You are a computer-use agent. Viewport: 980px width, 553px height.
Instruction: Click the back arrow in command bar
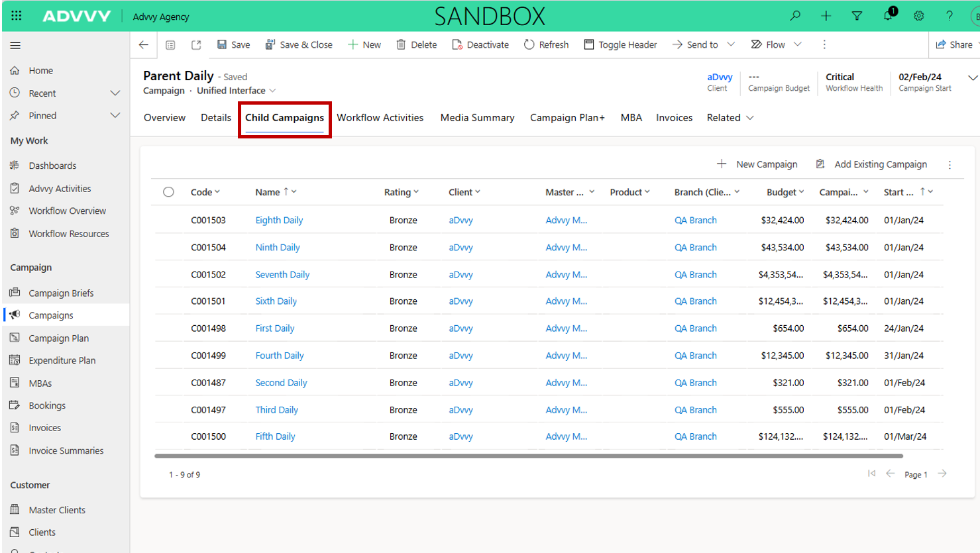click(x=144, y=45)
